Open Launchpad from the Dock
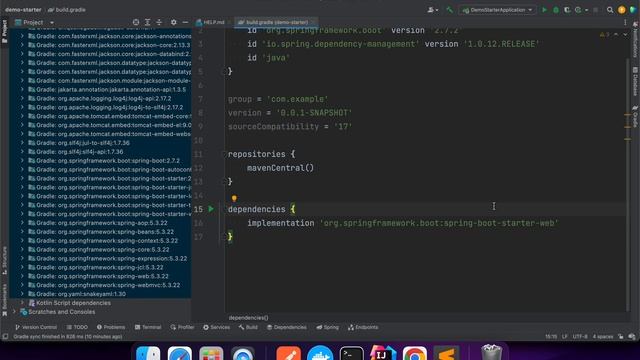Screen dimensions: 640x360 click(211, 354)
